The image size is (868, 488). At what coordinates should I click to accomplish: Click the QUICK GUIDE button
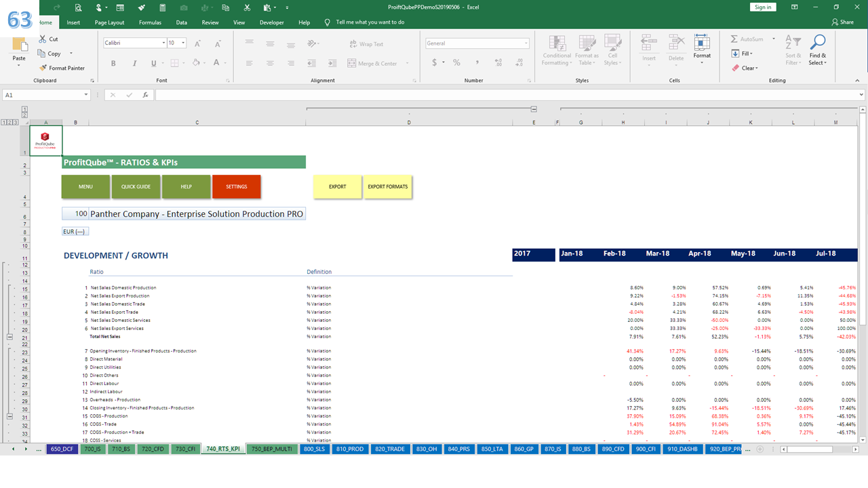pos(136,186)
